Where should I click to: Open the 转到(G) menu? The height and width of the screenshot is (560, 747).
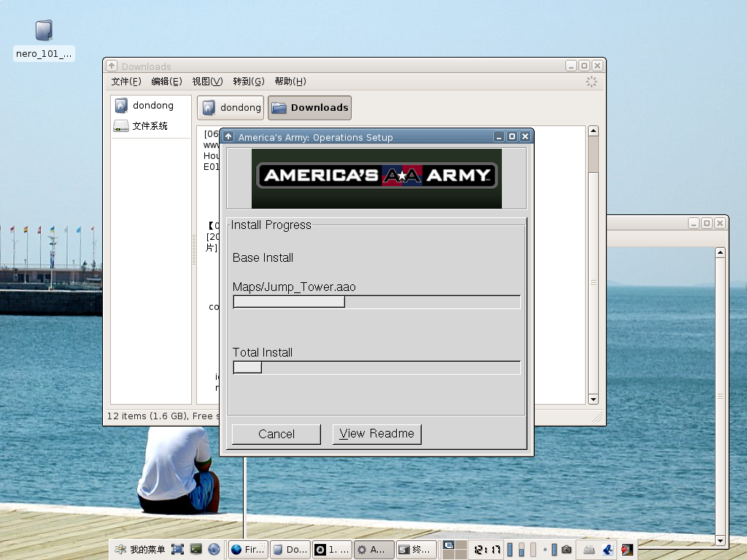(x=249, y=82)
